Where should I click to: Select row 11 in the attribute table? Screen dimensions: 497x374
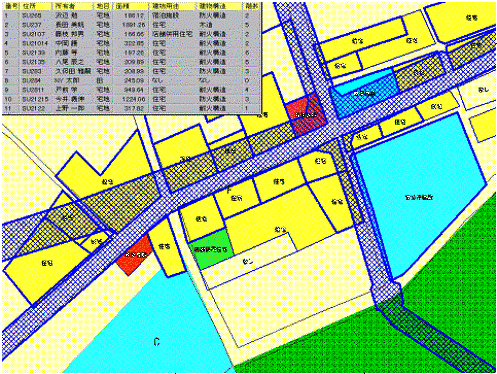tap(131, 108)
